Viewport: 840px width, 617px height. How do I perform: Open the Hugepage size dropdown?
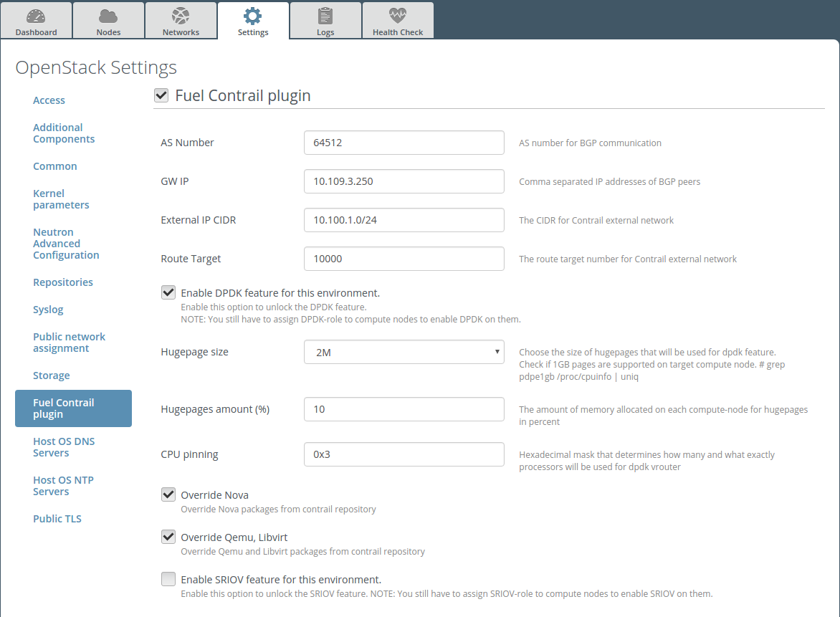click(x=404, y=352)
